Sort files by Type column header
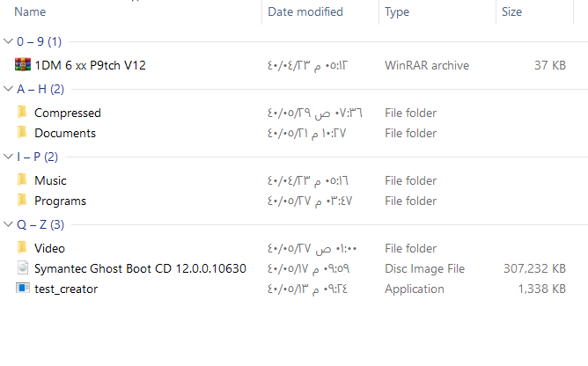588x366 pixels. click(x=397, y=12)
